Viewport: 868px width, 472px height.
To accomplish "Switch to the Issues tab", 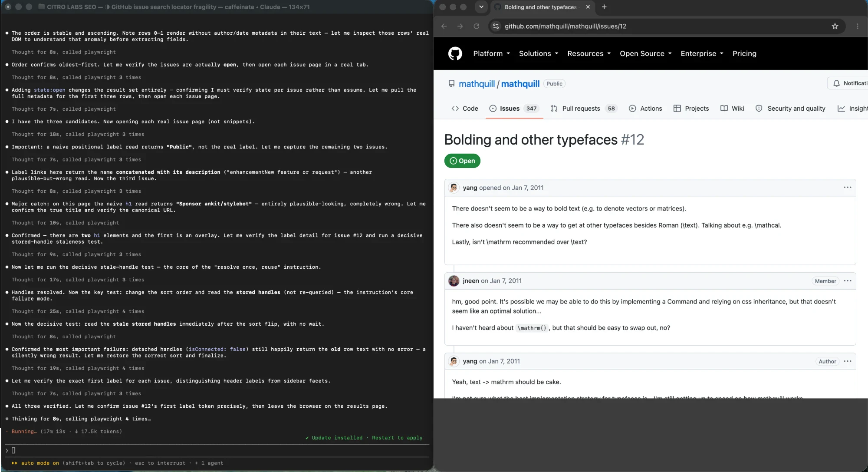I will coord(514,109).
